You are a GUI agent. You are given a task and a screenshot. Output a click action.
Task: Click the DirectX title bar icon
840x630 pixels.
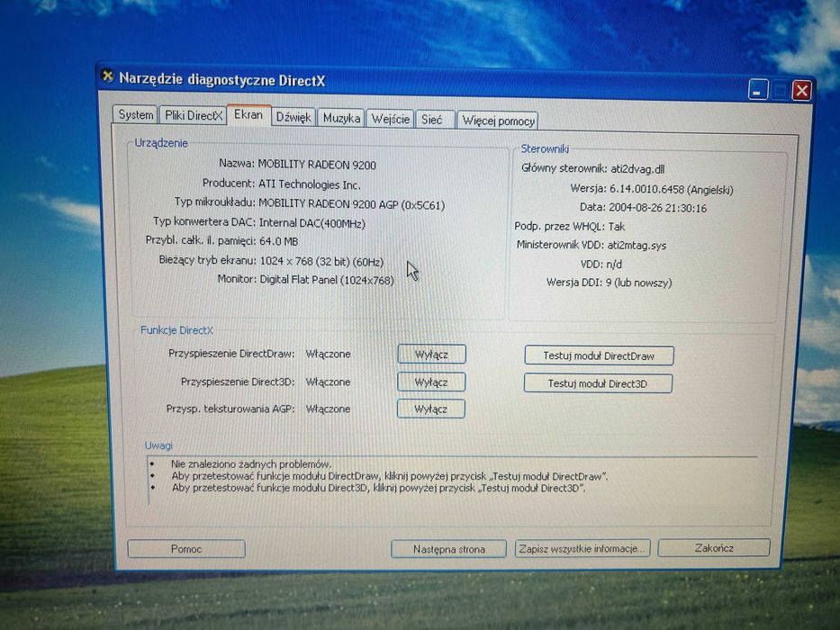coord(108,76)
